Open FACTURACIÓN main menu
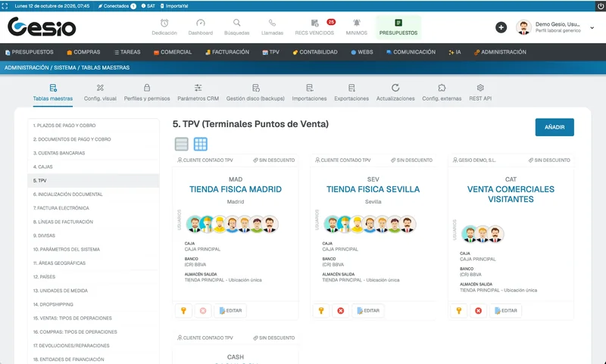 point(227,52)
